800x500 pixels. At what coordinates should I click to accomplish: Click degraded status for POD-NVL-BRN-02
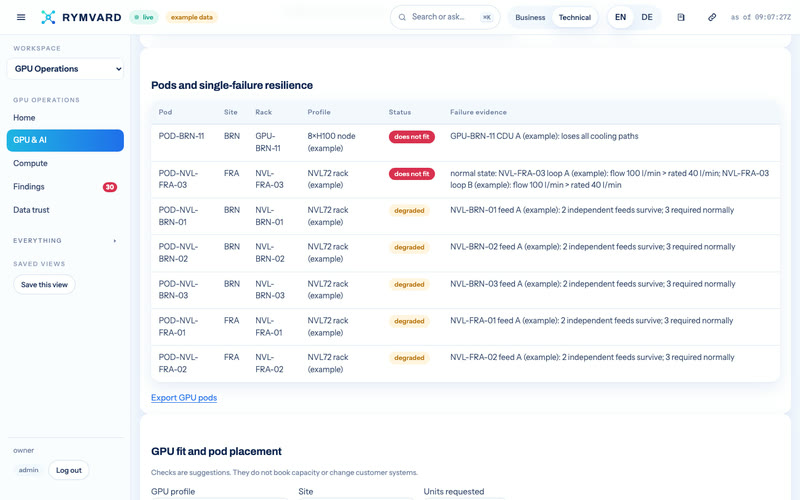point(409,247)
